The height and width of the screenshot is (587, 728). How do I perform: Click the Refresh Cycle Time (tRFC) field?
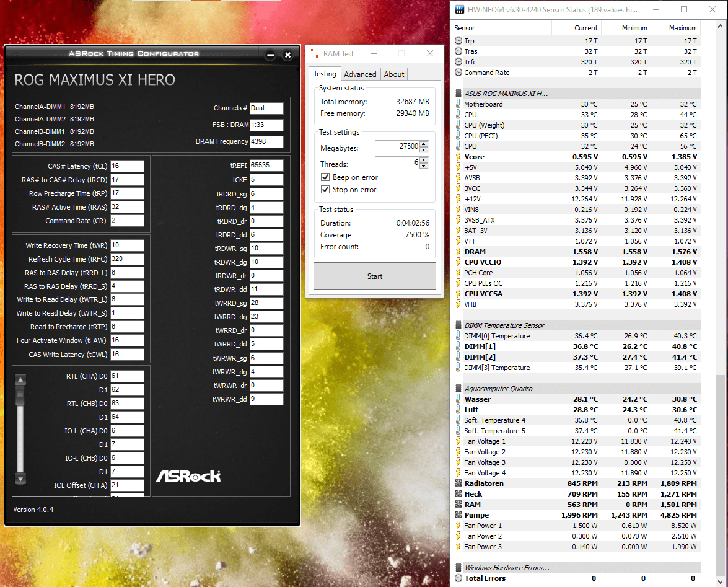(127, 258)
